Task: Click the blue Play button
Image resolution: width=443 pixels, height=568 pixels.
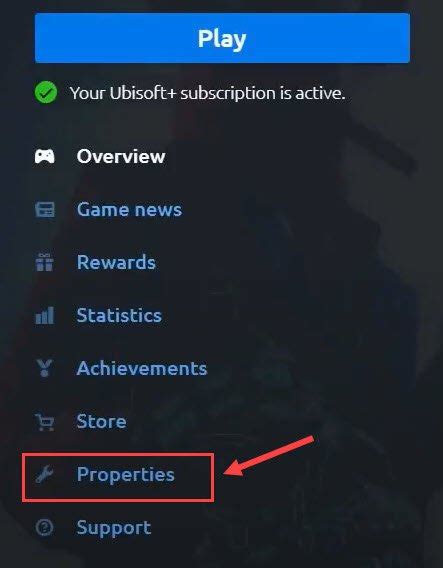Action: pyautogui.click(x=222, y=38)
